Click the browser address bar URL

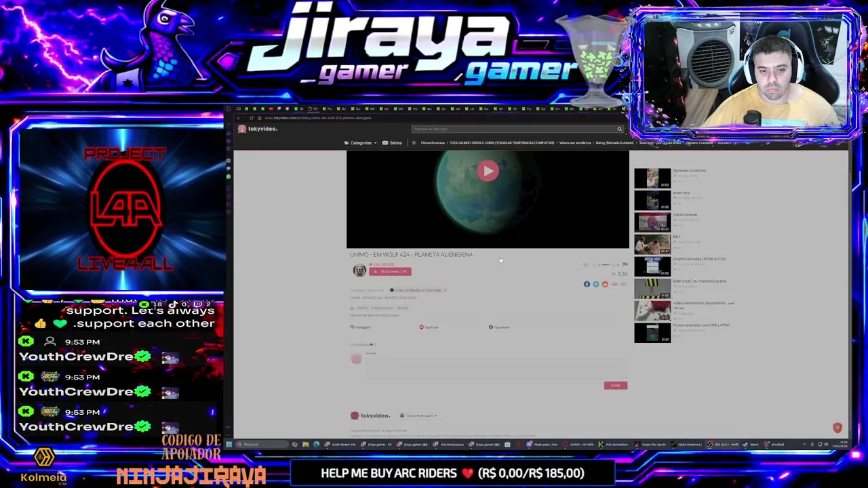[317, 118]
